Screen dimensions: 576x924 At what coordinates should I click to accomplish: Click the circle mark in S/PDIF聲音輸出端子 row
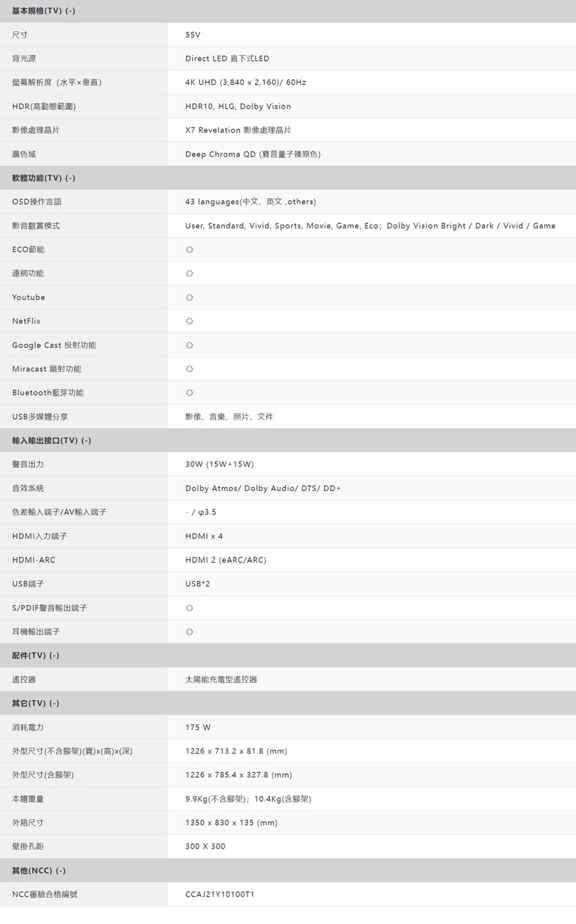(x=189, y=608)
